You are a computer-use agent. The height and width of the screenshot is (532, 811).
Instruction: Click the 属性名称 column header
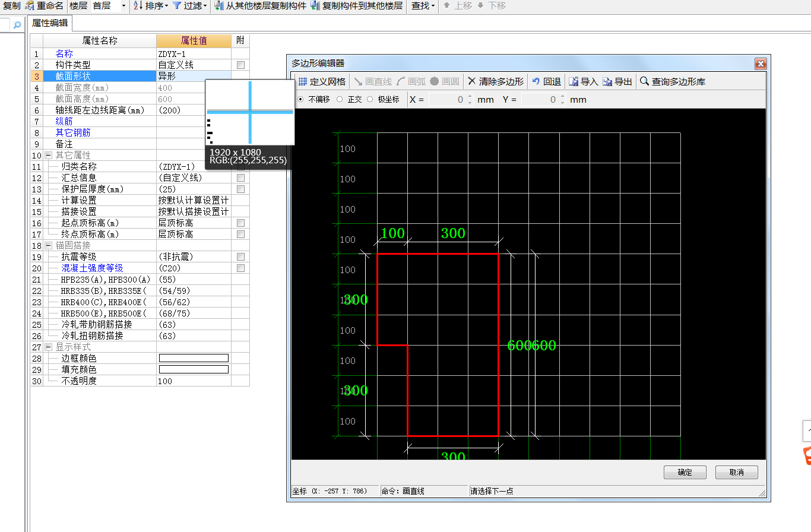point(100,40)
